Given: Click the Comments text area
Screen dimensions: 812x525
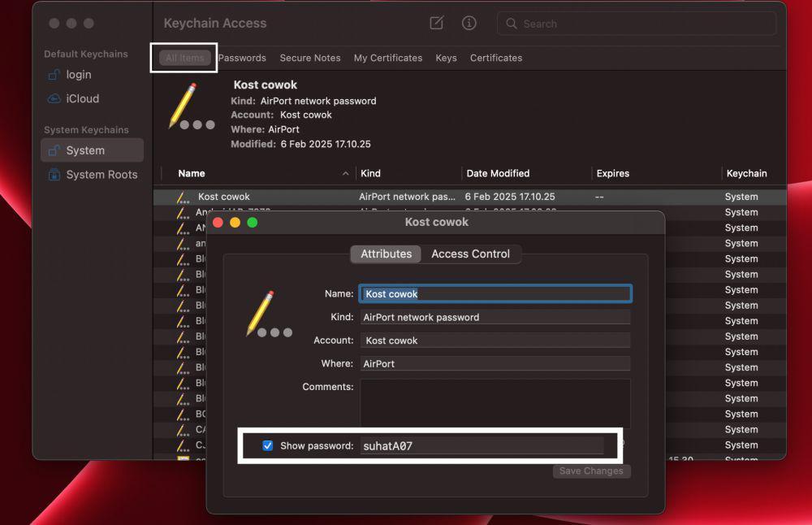Looking at the screenshot, I should [495, 404].
